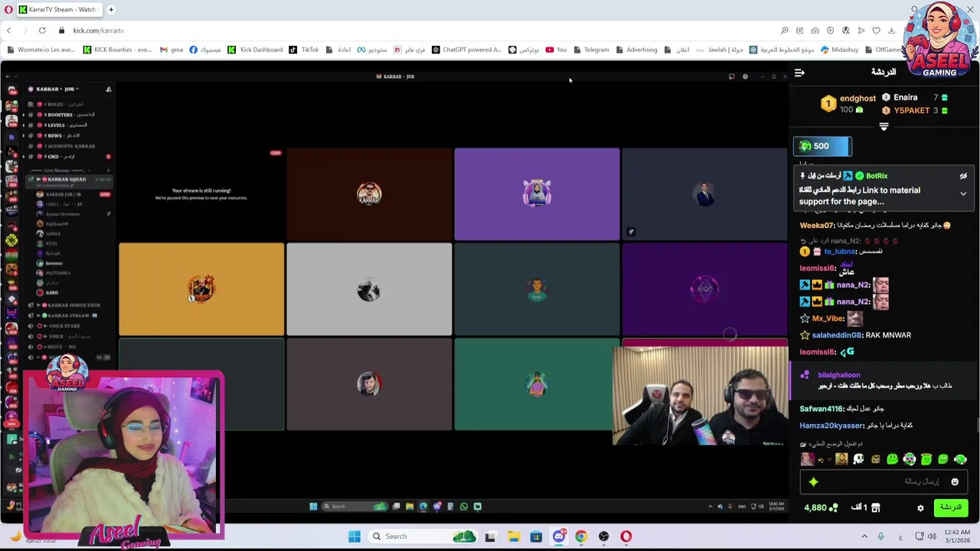Image resolution: width=980 pixels, height=551 pixels.
Task: Show hidden system tray icons
Action: (x=864, y=536)
